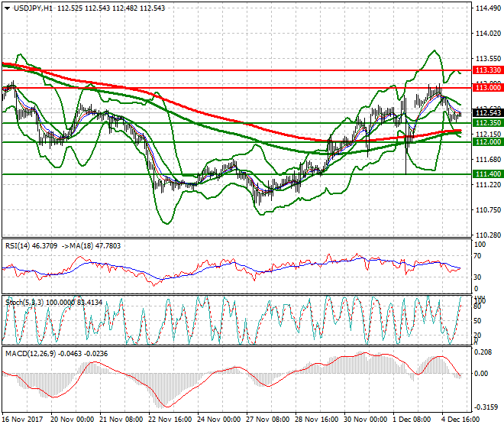
Task: Click the 24 Nov 00:00 time label
Action: [219, 420]
